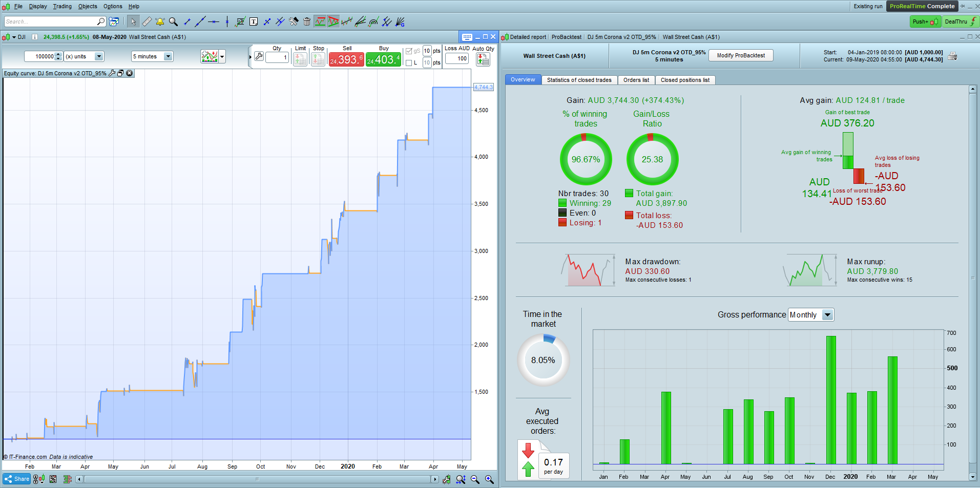Image resolution: width=980 pixels, height=488 pixels.
Task: Choose the horizontal line tool
Action: (214, 22)
